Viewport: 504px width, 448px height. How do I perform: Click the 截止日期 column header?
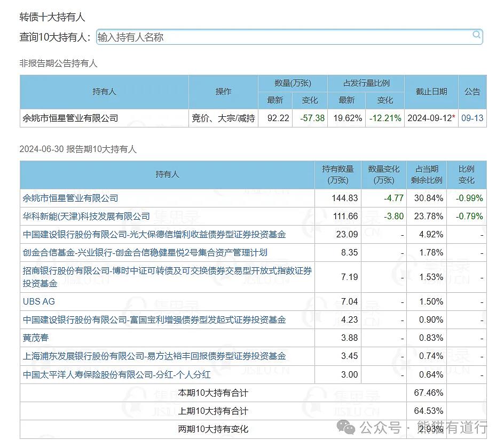[431, 92]
